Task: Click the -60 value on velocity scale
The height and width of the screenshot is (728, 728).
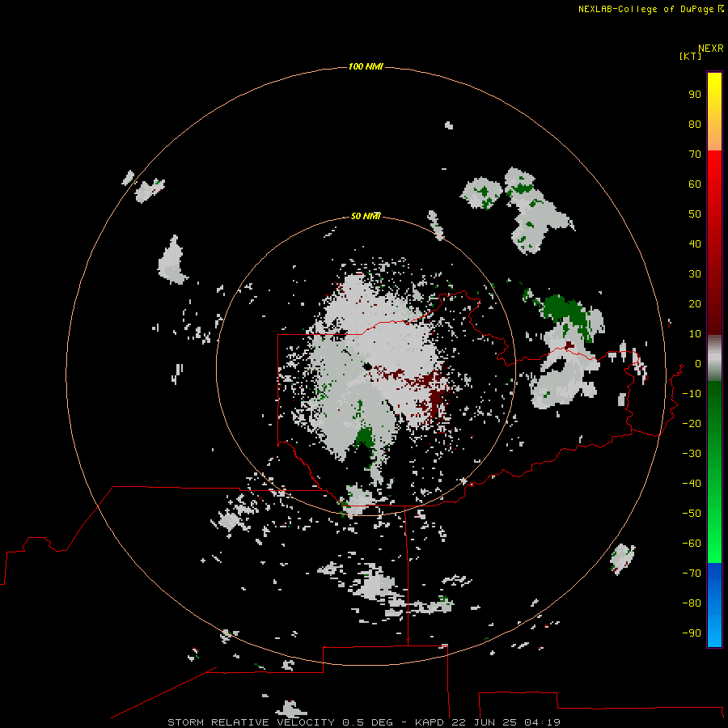Action: click(692, 544)
